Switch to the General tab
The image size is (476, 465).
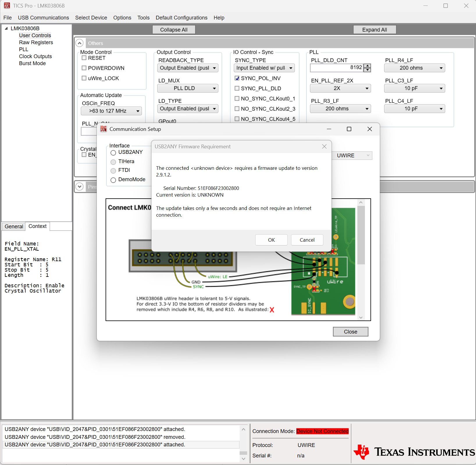coord(14,227)
